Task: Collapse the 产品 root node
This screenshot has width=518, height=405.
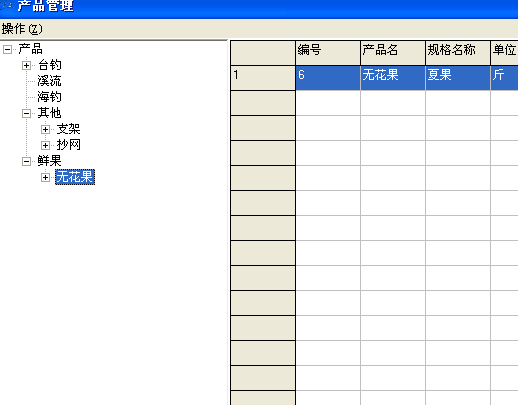Action: tap(7, 50)
